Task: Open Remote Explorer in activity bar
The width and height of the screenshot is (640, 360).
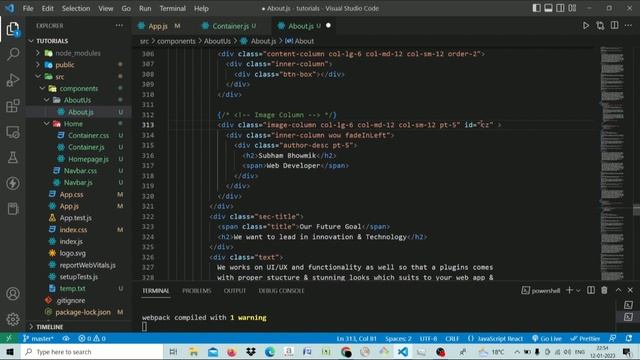Action: click(13, 132)
